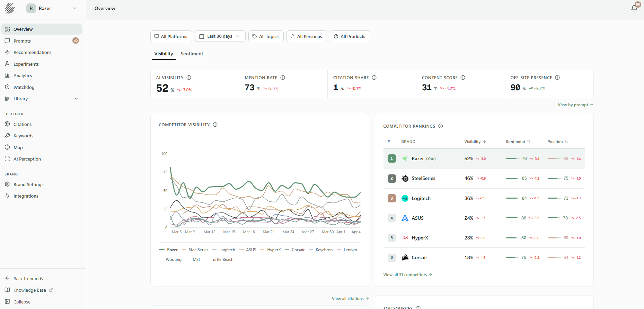Open Experiments in the sidebar
644x309 pixels.
coord(26,64)
